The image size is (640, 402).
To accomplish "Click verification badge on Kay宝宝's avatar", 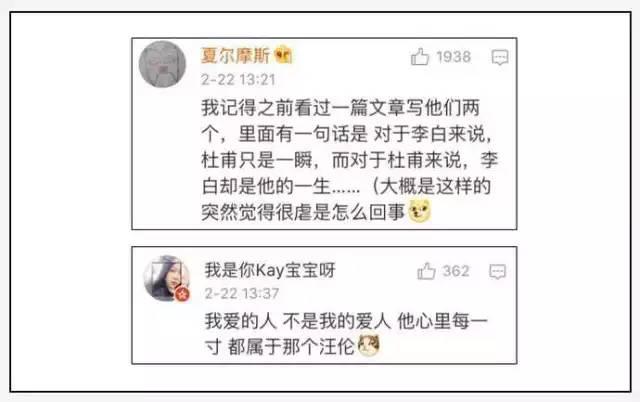I will pos(182,294).
